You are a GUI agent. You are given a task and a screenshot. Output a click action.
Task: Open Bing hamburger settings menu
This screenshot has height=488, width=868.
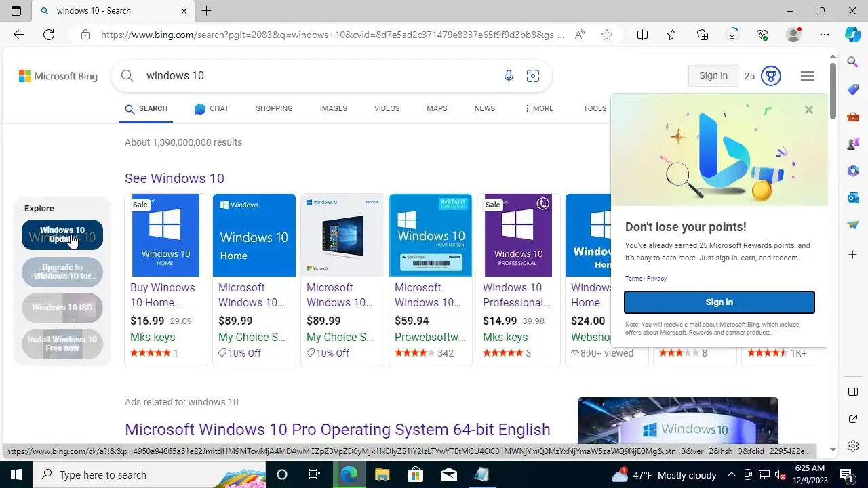807,76
